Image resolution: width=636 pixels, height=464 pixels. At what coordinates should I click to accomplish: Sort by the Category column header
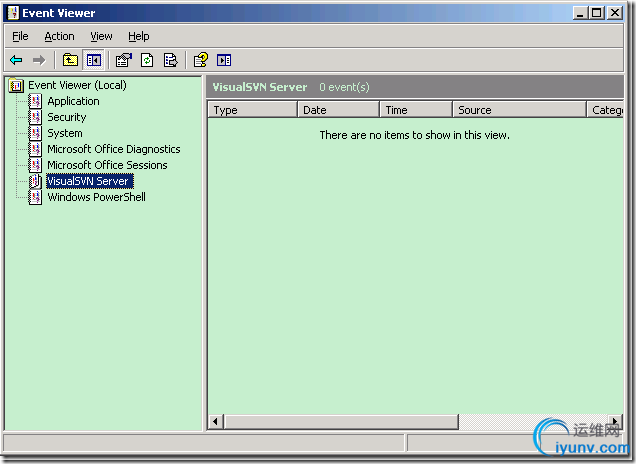click(605, 110)
